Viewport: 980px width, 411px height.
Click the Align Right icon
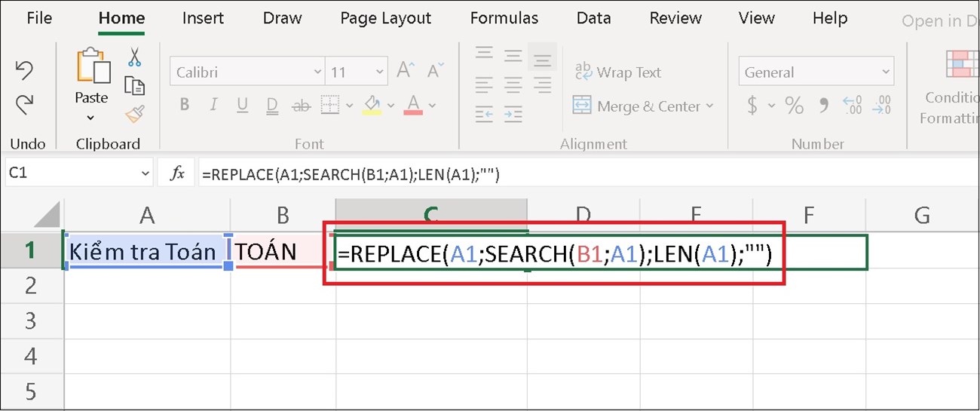(x=542, y=84)
